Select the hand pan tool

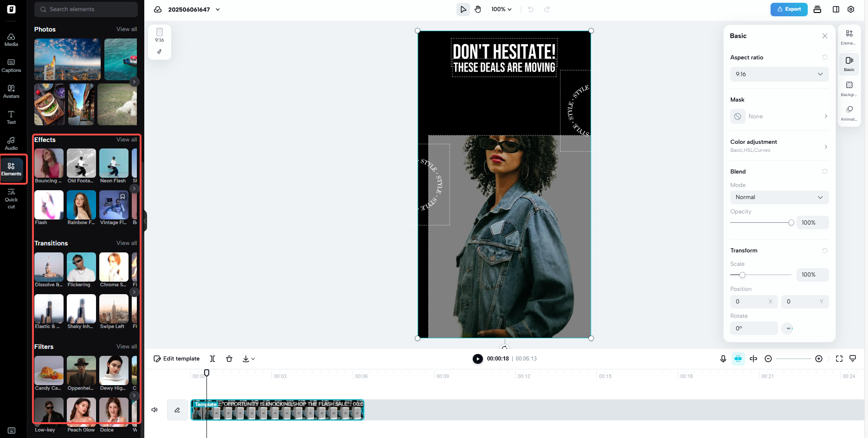[478, 9]
